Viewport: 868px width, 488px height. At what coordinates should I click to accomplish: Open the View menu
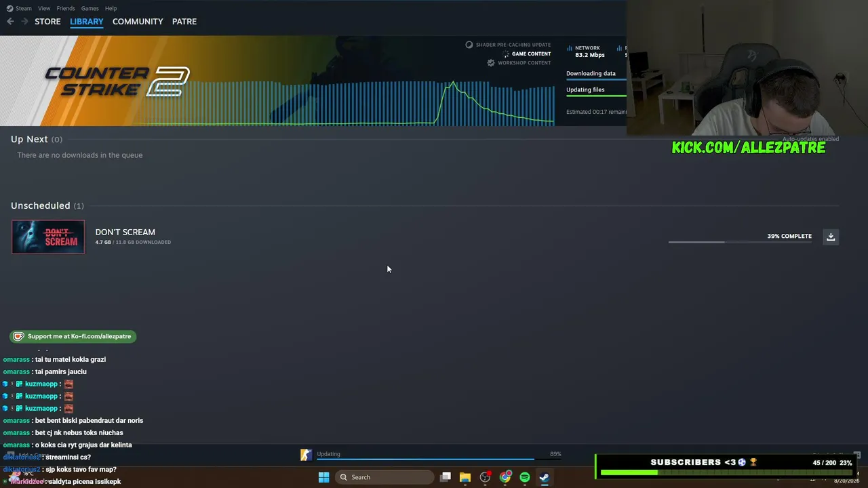coord(44,8)
